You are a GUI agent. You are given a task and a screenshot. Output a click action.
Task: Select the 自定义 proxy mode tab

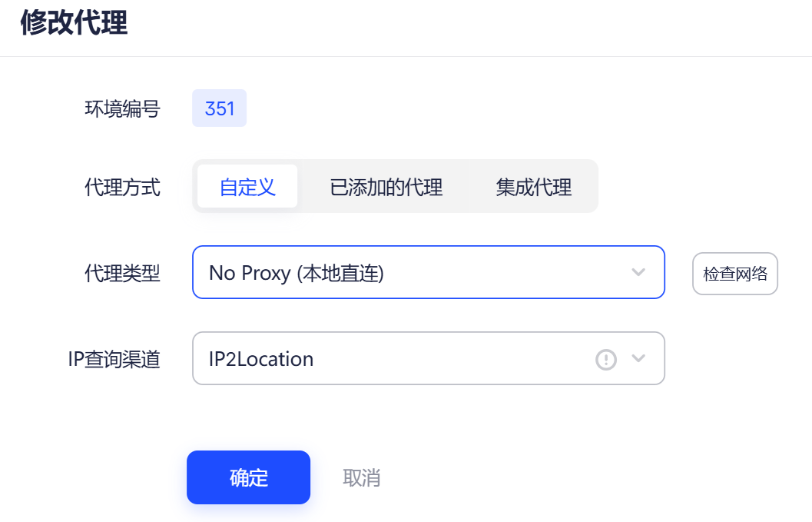point(247,186)
